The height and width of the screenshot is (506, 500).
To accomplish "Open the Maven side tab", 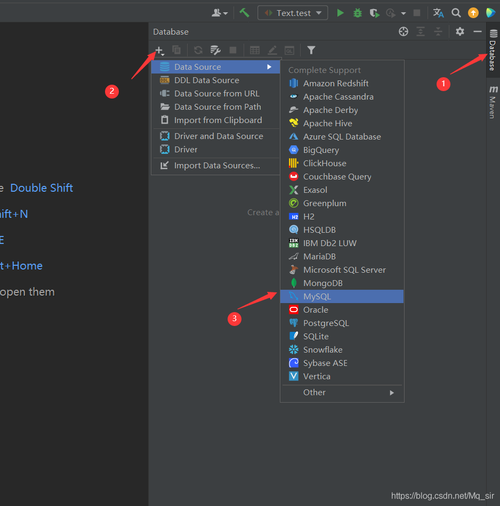I will (493, 103).
